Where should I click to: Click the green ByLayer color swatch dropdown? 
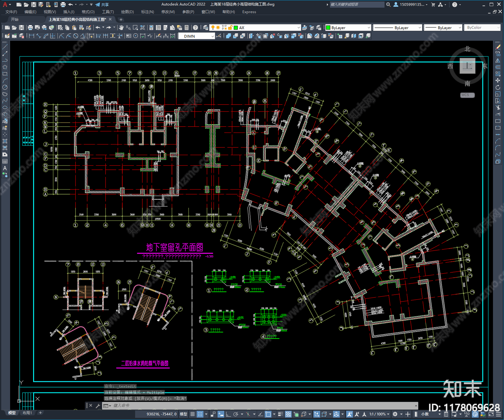348,28
